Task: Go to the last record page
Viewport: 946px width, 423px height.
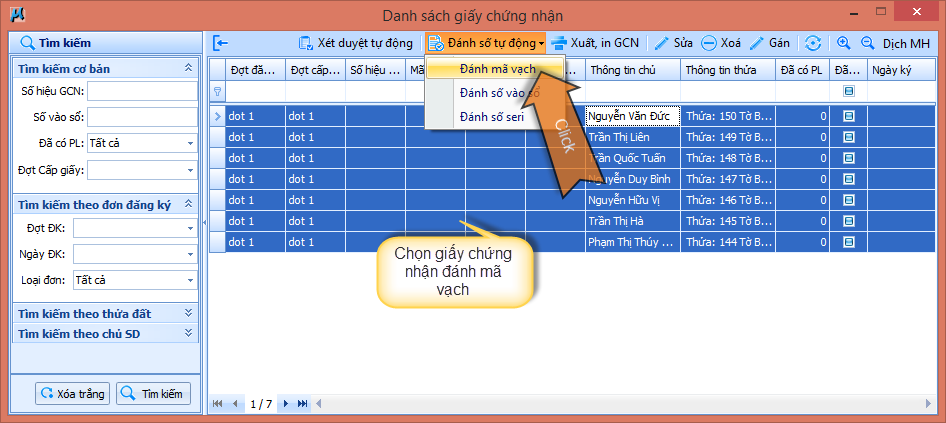Action: [x=302, y=404]
